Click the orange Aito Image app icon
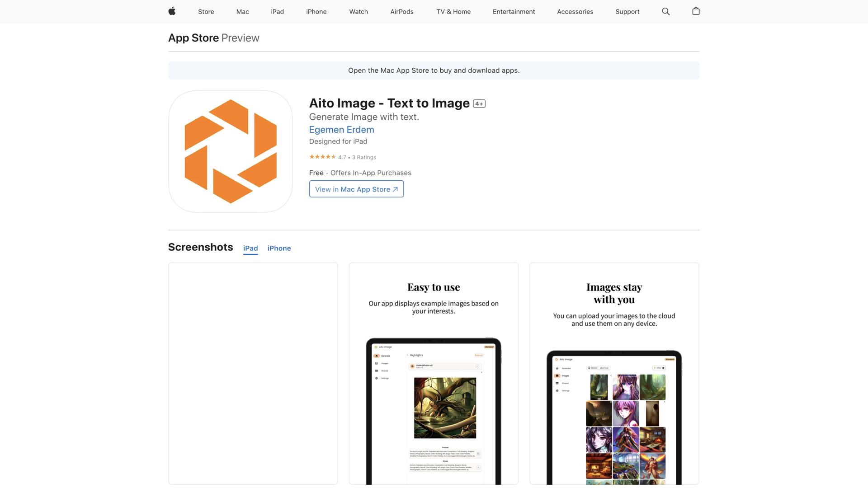Screen dimensions: 868x488 pos(230,151)
